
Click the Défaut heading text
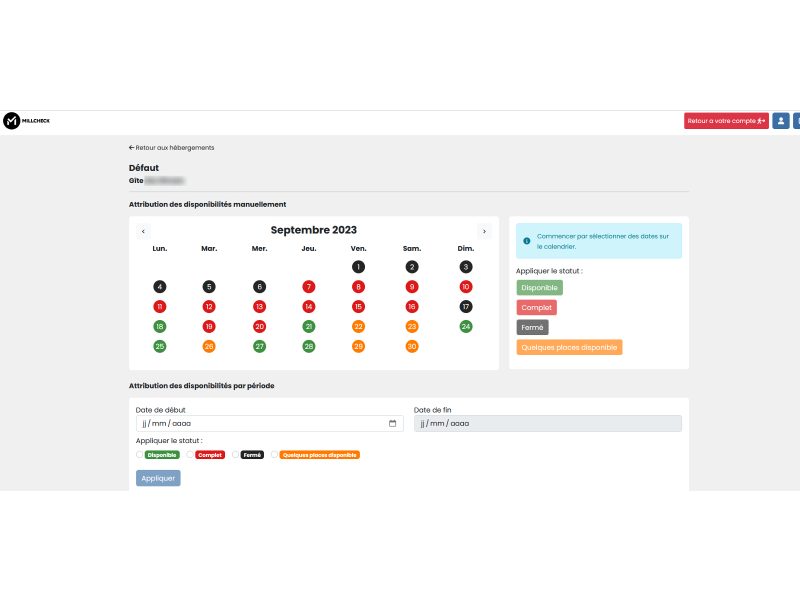(144, 168)
